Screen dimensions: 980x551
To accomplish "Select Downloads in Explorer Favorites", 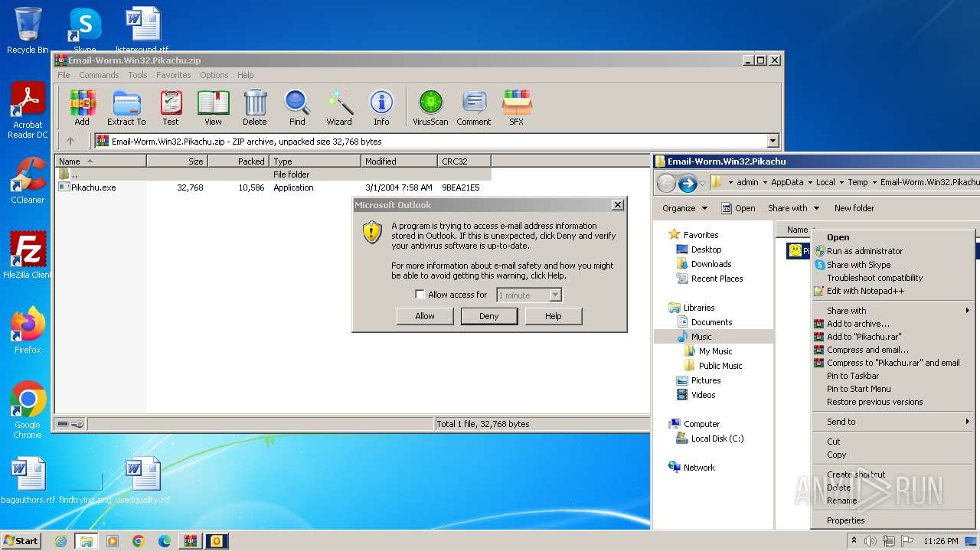I will point(711,264).
